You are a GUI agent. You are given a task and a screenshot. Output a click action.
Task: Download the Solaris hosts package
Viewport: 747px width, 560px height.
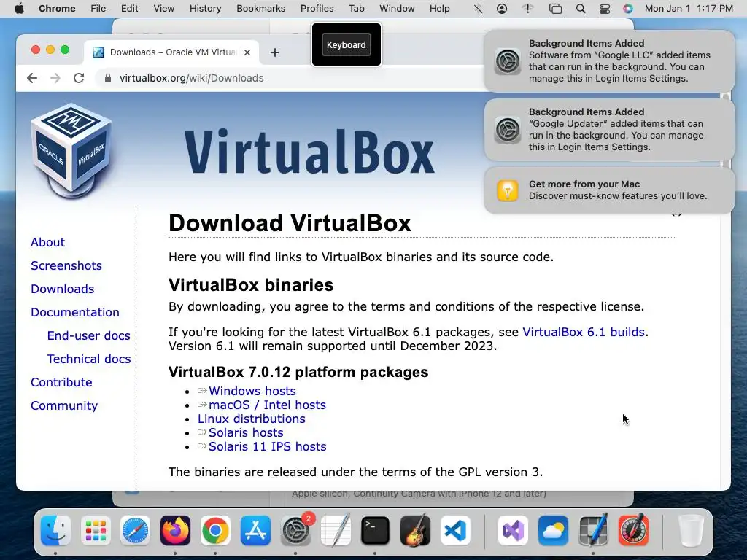(246, 432)
